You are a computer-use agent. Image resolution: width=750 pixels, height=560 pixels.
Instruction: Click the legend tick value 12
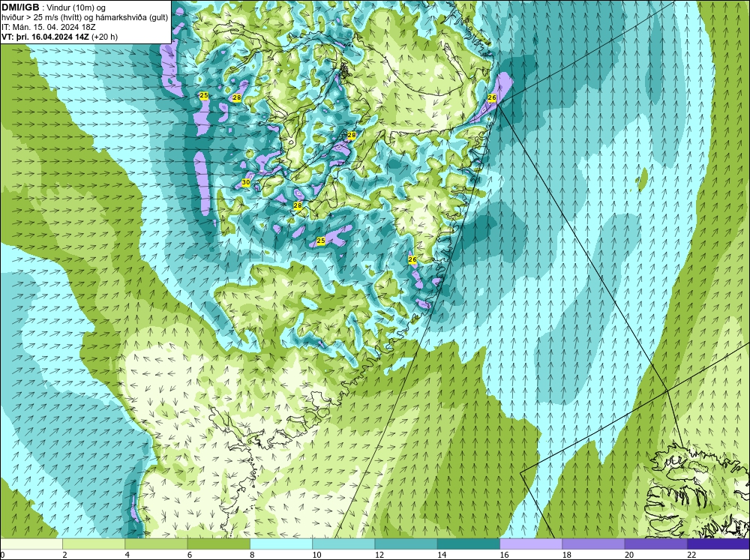pos(379,555)
